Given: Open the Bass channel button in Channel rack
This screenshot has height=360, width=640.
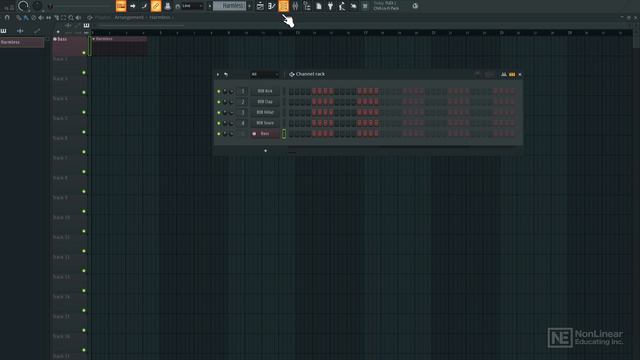Looking at the screenshot, I should pyautogui.click(x=265, y=133).
